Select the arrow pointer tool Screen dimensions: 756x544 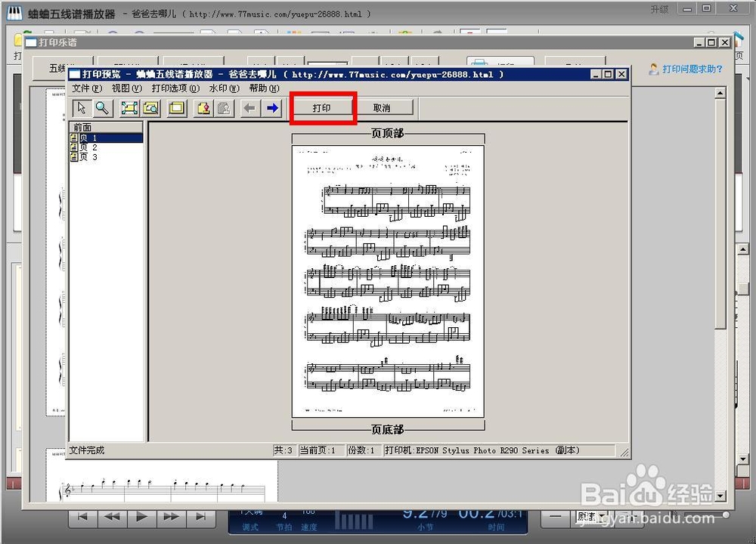82,108
